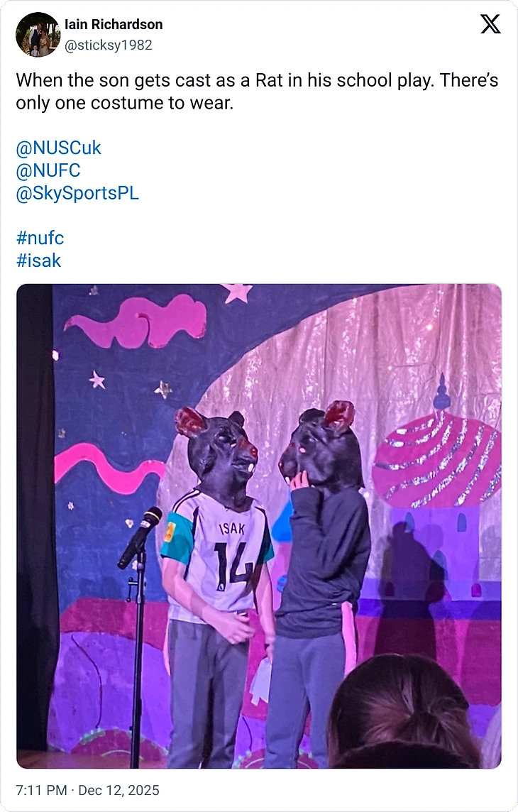This screenshot has width=518, height=812.
Task: Click the Iain Richardson display name
Action: (114, 24)
